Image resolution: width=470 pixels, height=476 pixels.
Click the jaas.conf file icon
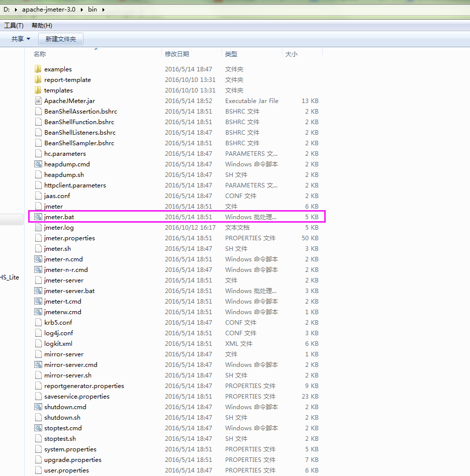coord(38,196)
